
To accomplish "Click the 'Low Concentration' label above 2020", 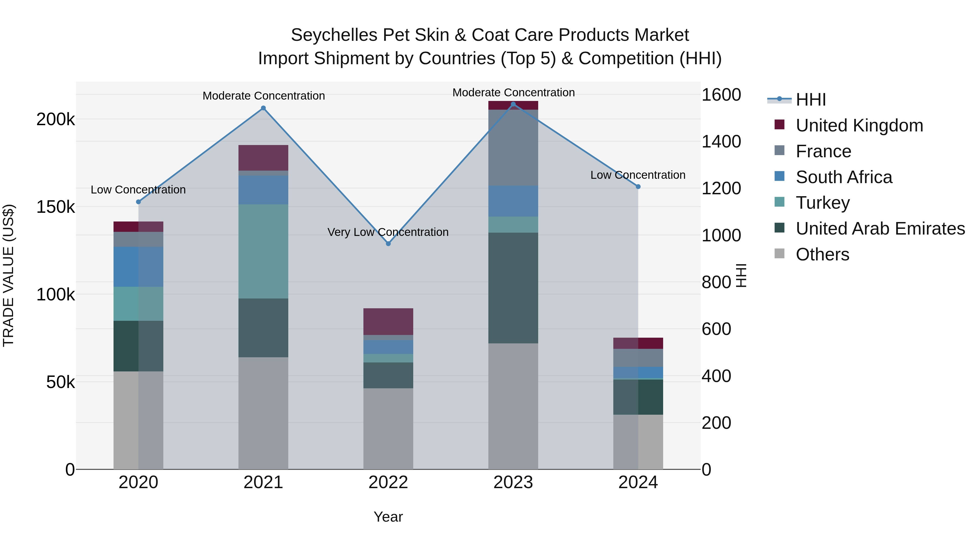I will 139,189.
